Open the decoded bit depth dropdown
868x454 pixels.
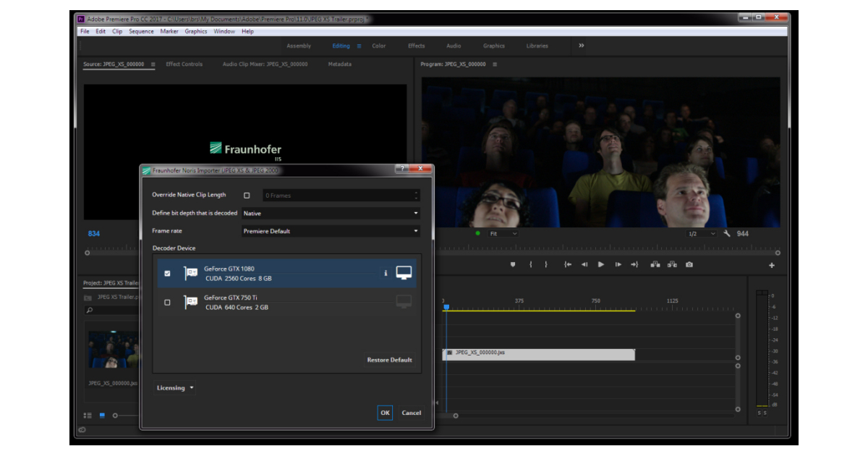[416, 213]
